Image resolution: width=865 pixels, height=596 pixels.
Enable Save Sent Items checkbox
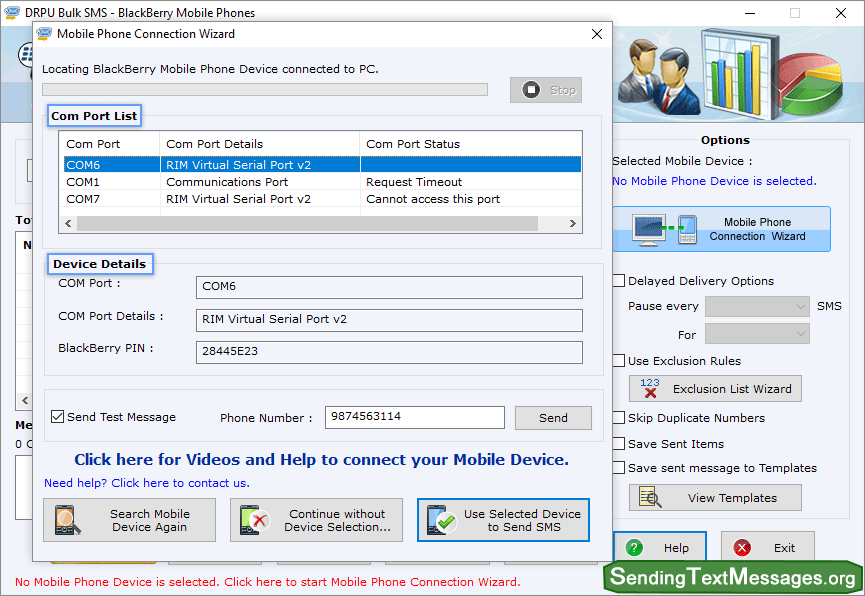tap(619, 443)
